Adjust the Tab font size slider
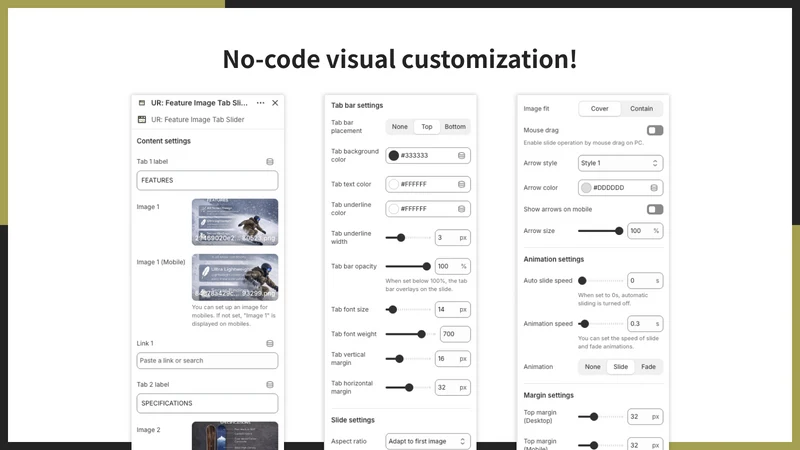The image size is (800, 450). pyautogui.click(x=408, y=310)
